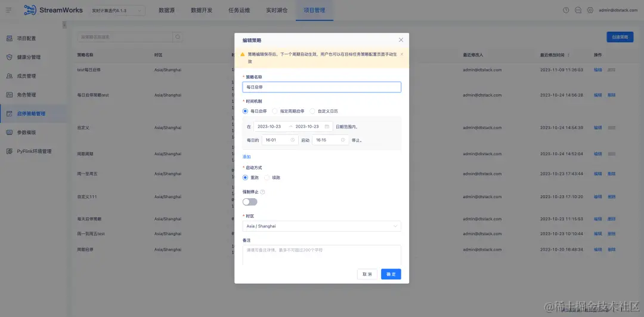644x317 pixels.
Task: Click 编辑 for test每日启停 row
Action: click(x=598, y=70)
